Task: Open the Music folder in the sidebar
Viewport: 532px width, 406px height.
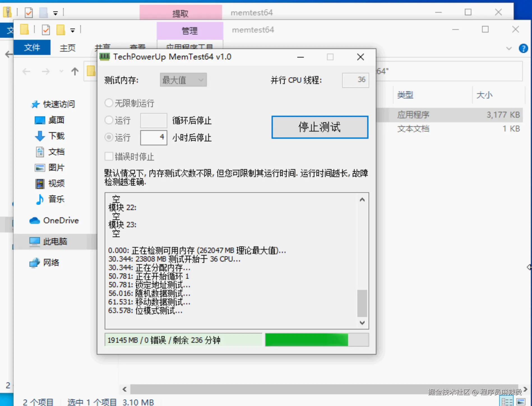Action: click(55, 199)
